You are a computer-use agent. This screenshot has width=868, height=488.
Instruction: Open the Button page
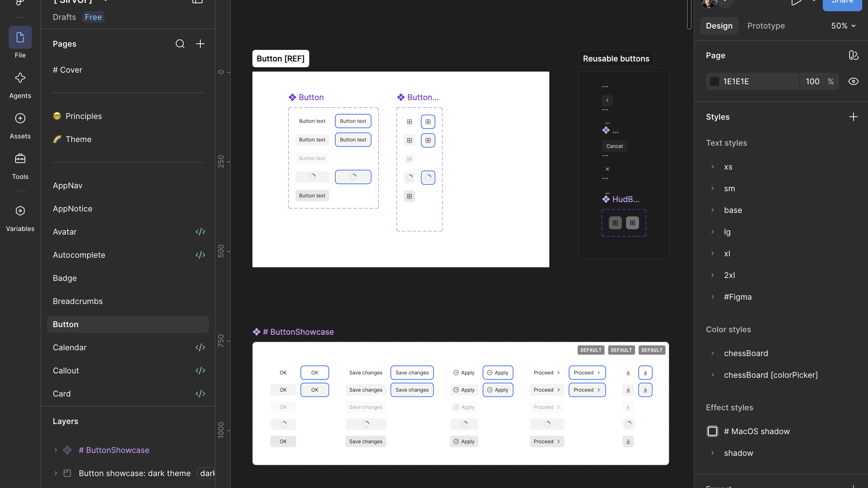(x=128, y=324)
